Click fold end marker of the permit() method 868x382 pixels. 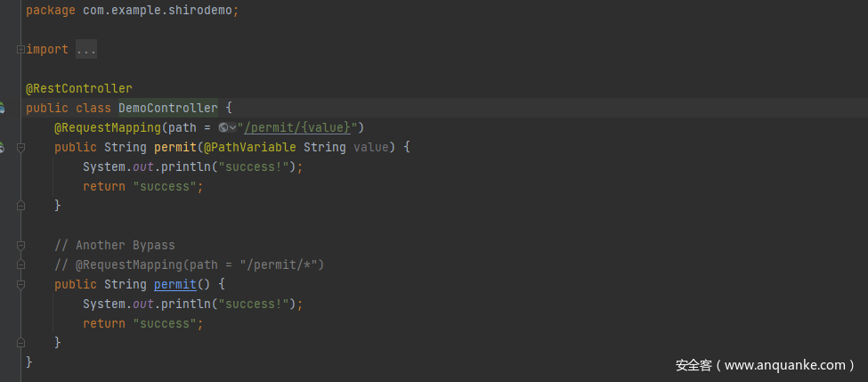pyautogui.click(x=20, y=343)
